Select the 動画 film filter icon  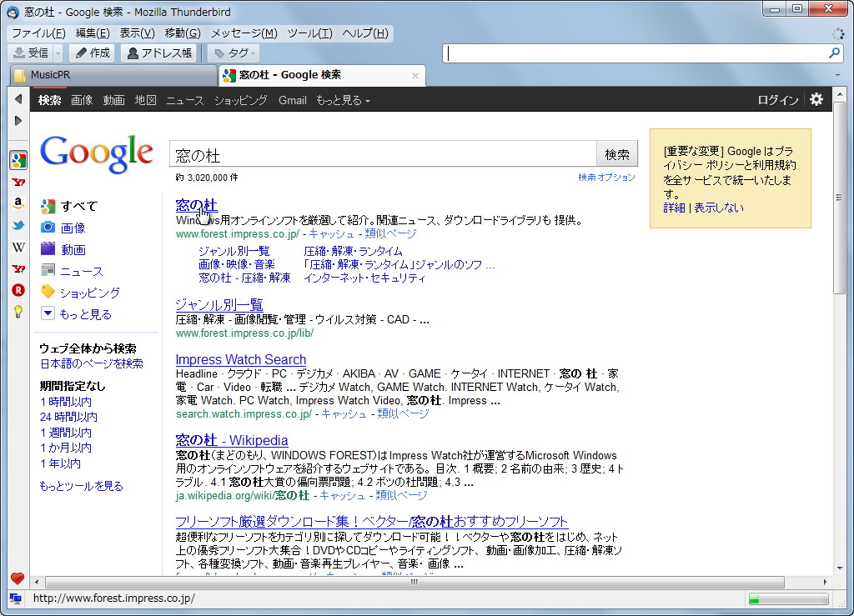pyautogui.click(x=48, y=248)
